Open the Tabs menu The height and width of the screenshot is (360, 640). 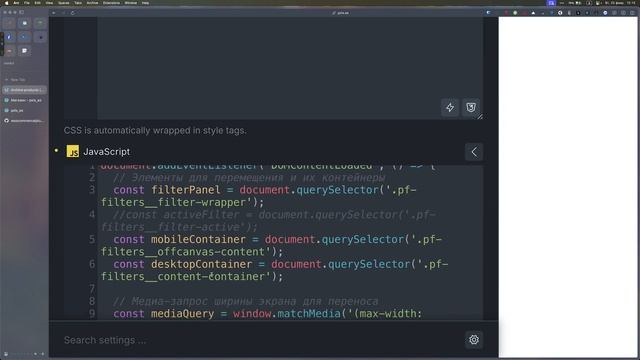[x=78, y=3]
